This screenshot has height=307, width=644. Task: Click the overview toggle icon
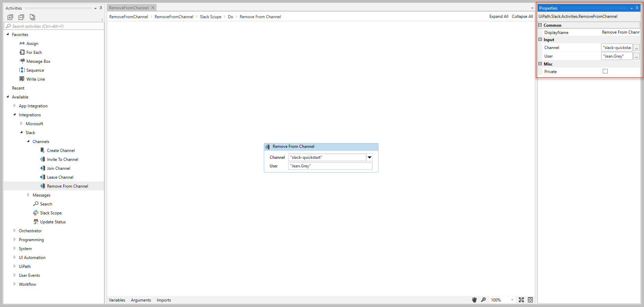coord(530,300)
